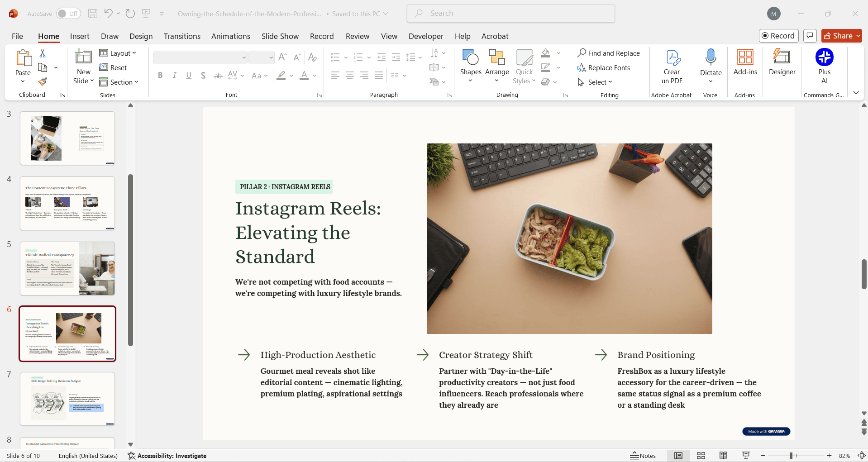Open Designer pane
Screen dimensions: 868x462
[x=782, y=62]
